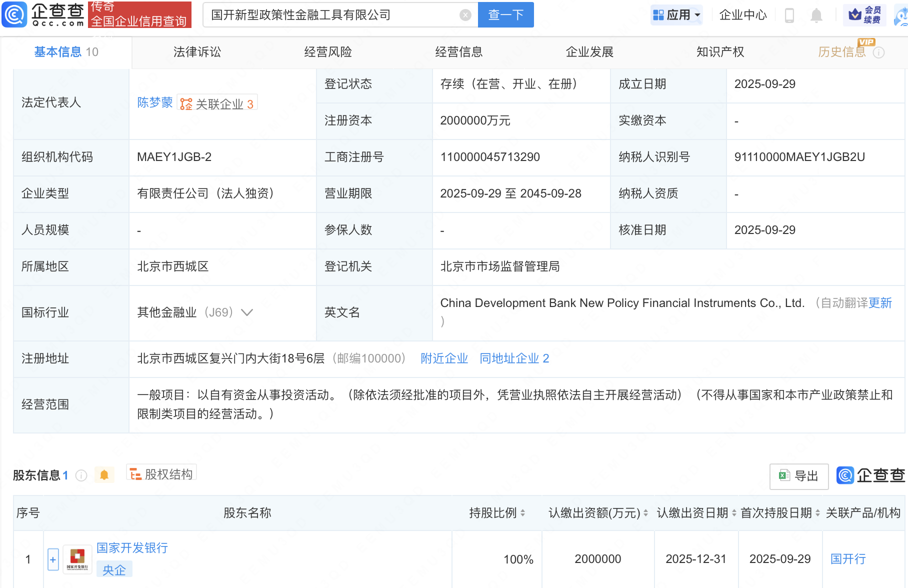The height and width of the screenshot is (588, 908).
Task: Click the 关联企业 3 badge
Action: pyautogui.click(x=217, y=103)
